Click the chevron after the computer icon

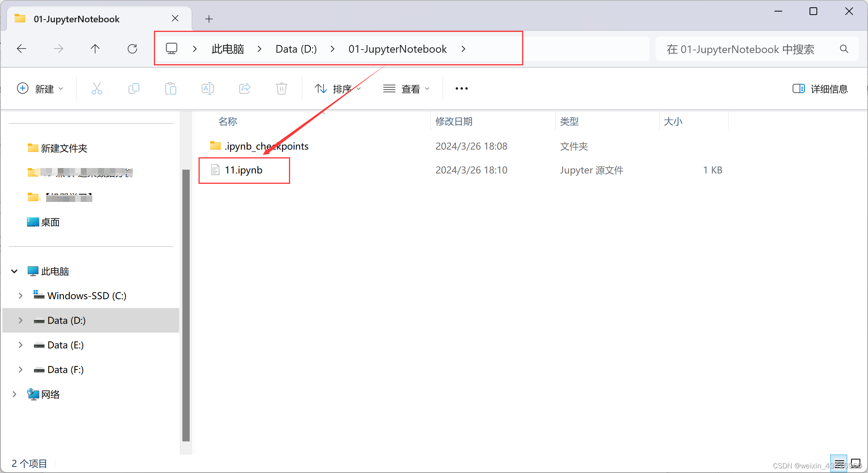[195, 49]
